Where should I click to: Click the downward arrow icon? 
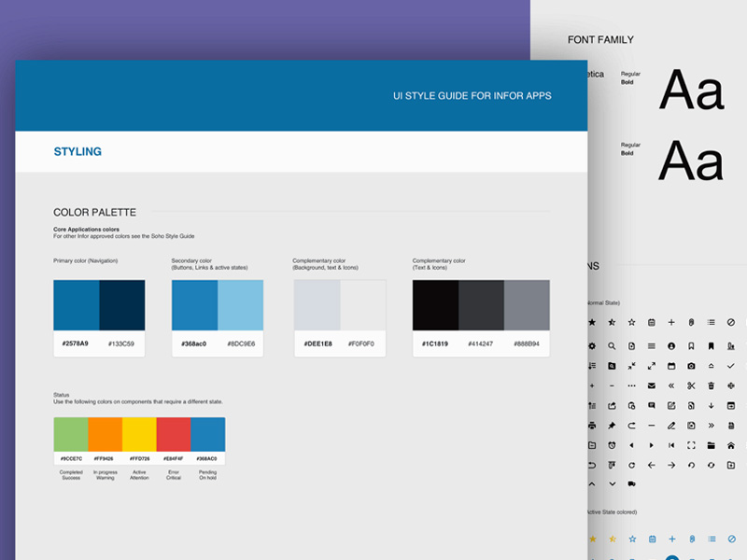[711, 406]
